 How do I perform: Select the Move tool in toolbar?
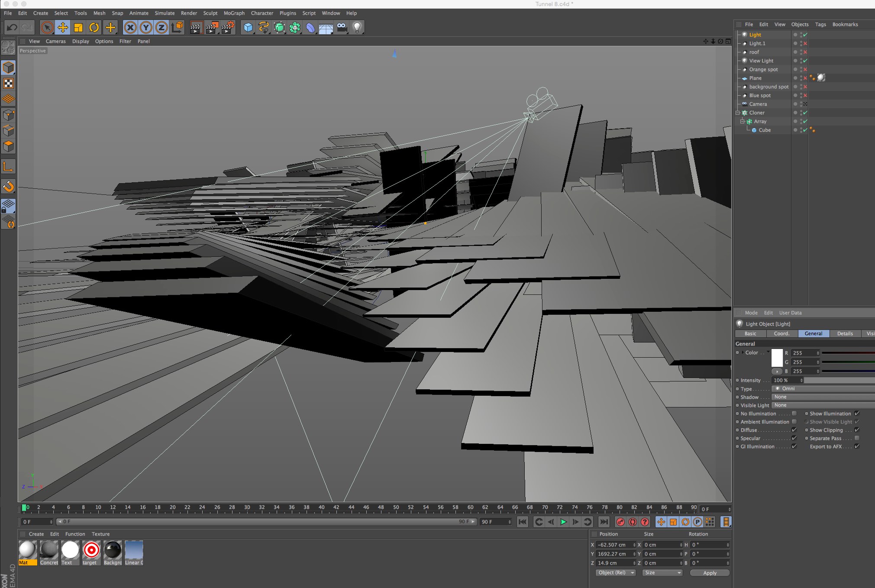click(63, 27)
